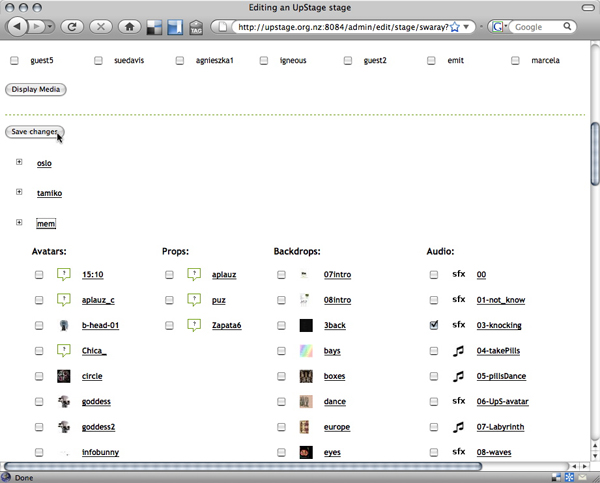
Task: Click the vertical scrollbar thumb
Action: 595,153
